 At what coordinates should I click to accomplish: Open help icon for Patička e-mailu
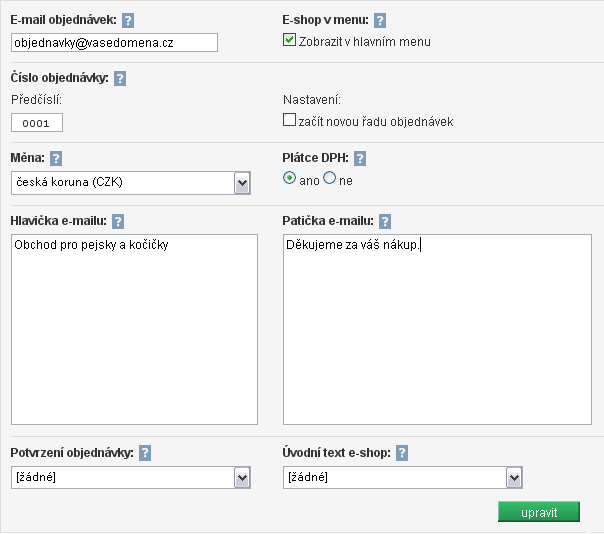tap(385, 221)
